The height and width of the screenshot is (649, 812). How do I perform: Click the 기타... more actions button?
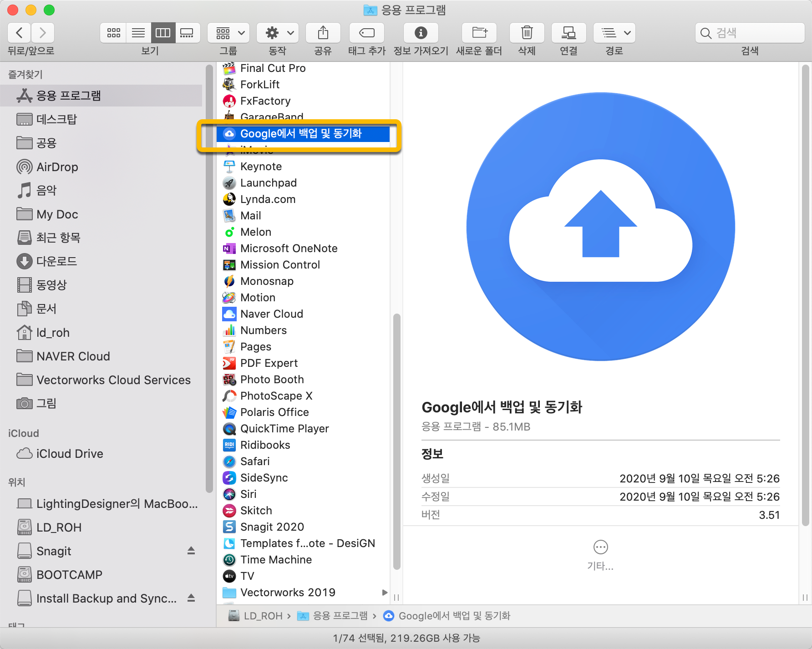(600, 555)
